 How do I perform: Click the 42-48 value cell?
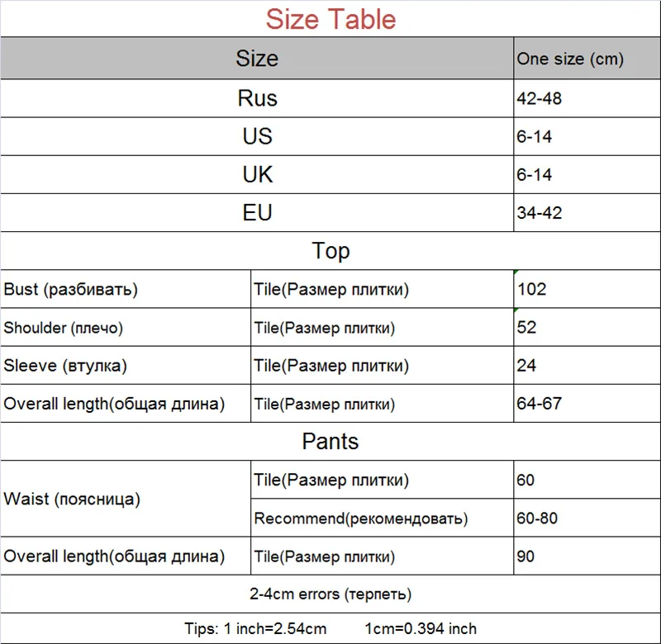point(587,98)
